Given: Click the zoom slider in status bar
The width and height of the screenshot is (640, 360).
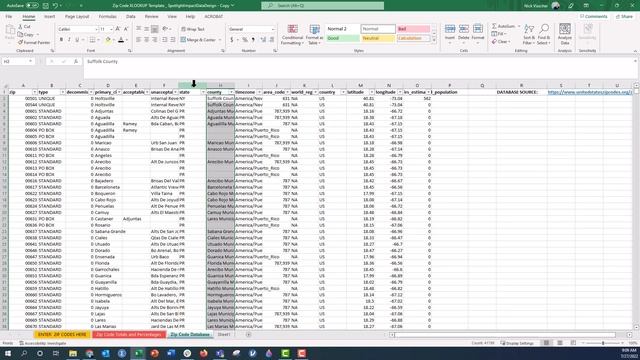Looking at the screenshot, I should [x=603, y=343].
